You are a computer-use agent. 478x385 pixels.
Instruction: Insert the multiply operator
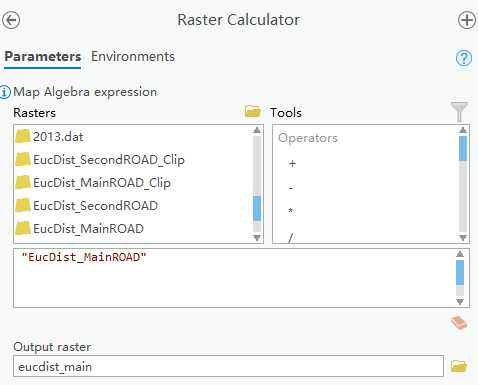(x=291, y=211)
